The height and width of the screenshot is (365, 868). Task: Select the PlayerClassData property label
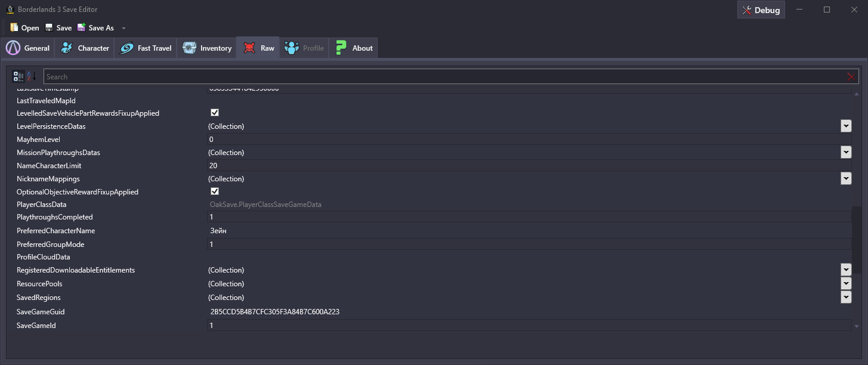(41, 205)
